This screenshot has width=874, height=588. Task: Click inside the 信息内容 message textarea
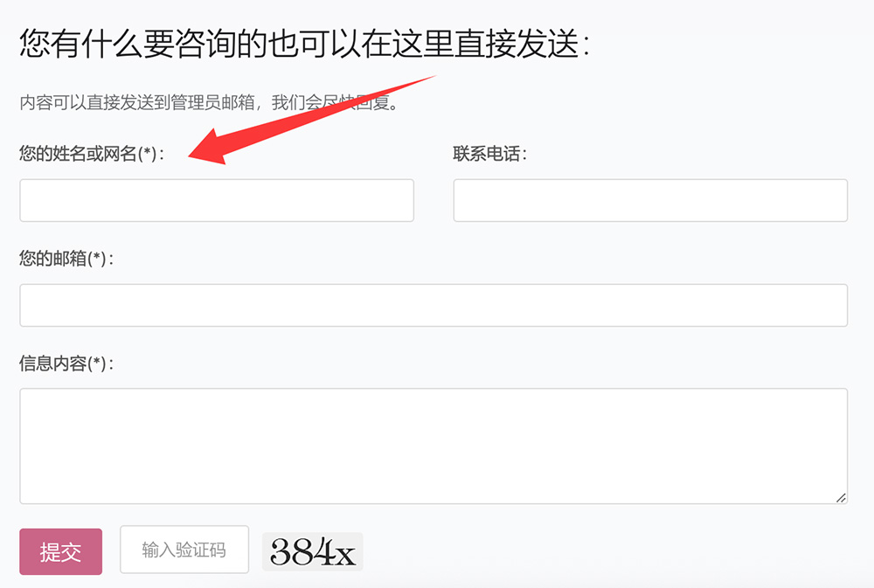pos(434,446)
